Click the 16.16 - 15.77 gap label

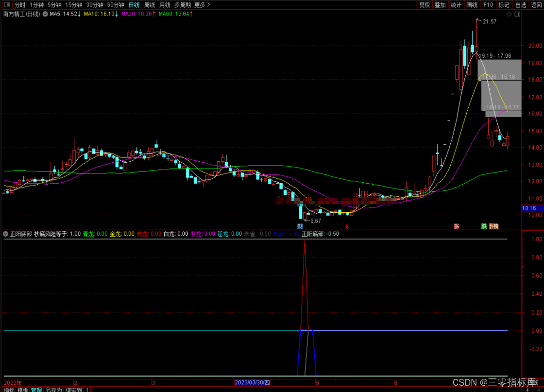(x=502, y=107)
